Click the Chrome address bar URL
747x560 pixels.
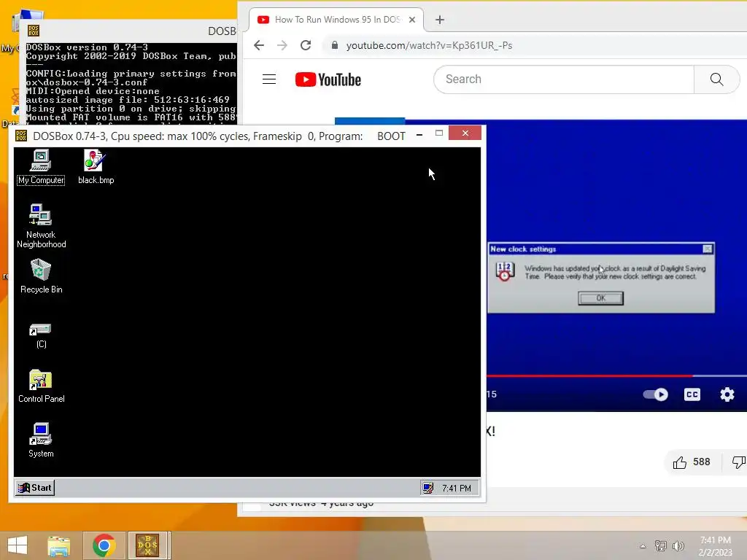[x=429, y=46]
